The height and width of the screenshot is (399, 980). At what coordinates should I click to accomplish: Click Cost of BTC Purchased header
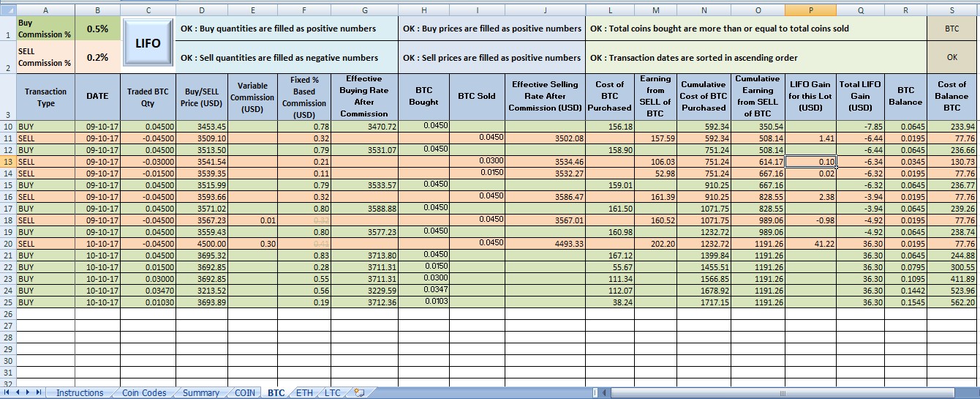pyautogui.click(x=610, y=97)
